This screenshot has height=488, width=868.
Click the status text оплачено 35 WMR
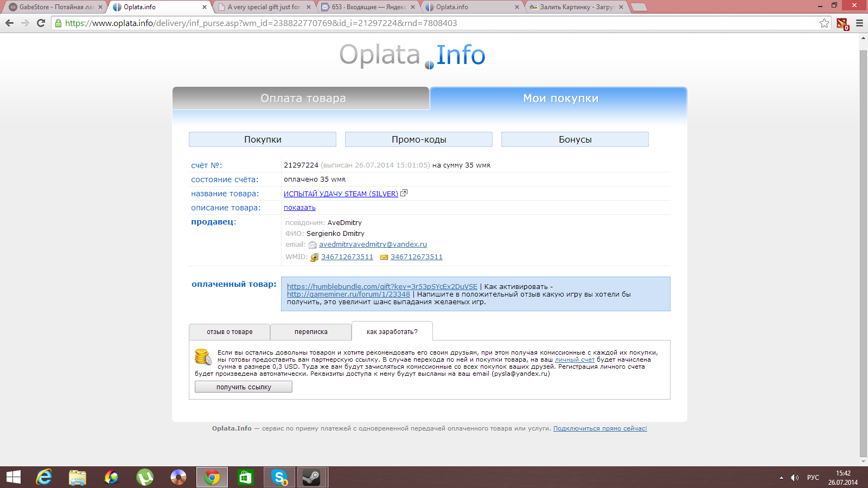315,179
